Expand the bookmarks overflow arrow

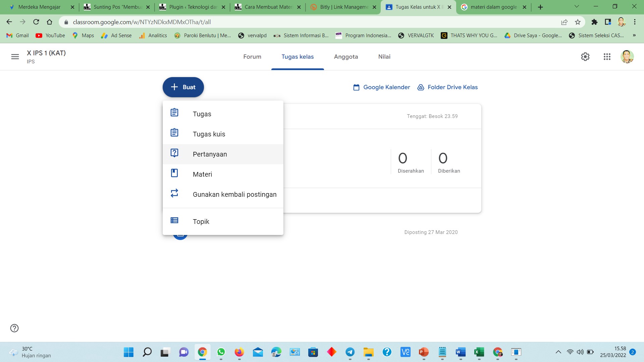tap(634, 35)
